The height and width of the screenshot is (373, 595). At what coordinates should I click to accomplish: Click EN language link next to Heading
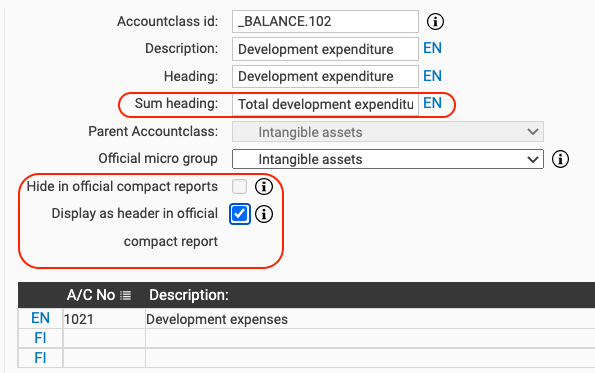[x=432, y=76]
